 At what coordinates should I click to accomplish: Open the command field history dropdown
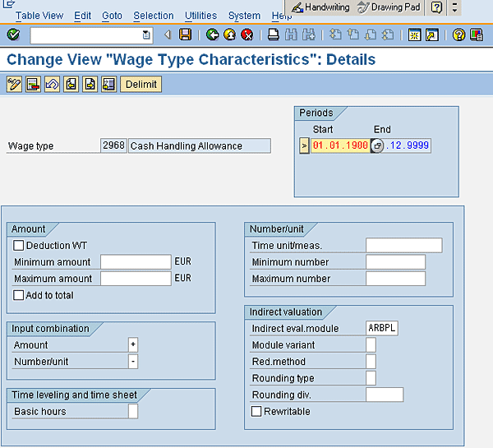pyautogui.click(x=146, y=35)
